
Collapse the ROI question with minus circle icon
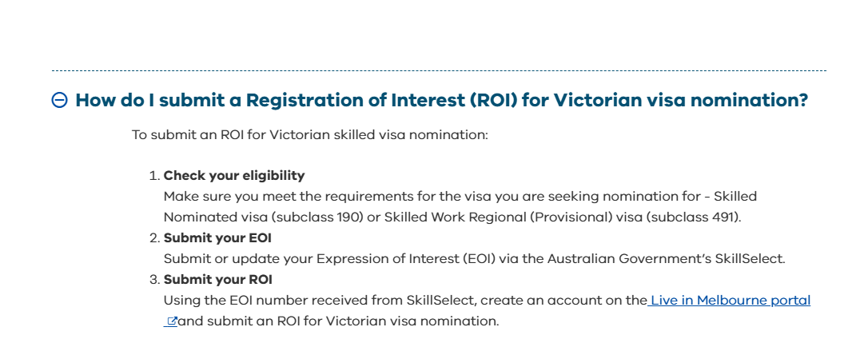[60, 100]
